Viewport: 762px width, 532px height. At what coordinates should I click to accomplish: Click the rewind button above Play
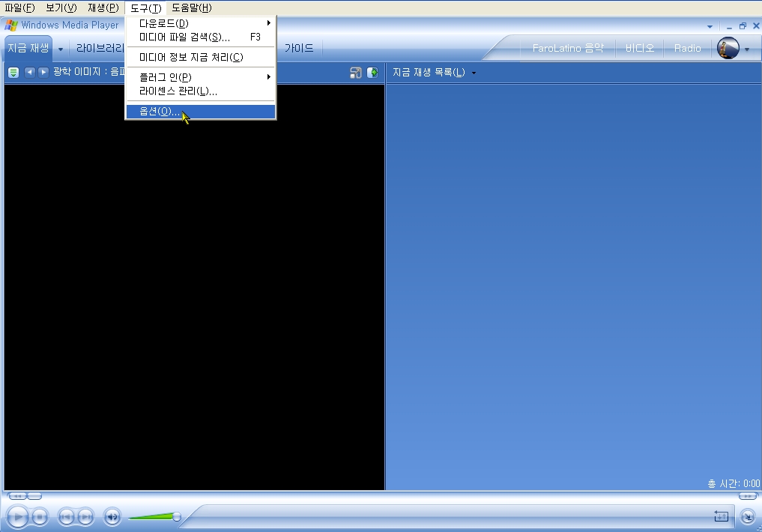click(x=17, y=496)
